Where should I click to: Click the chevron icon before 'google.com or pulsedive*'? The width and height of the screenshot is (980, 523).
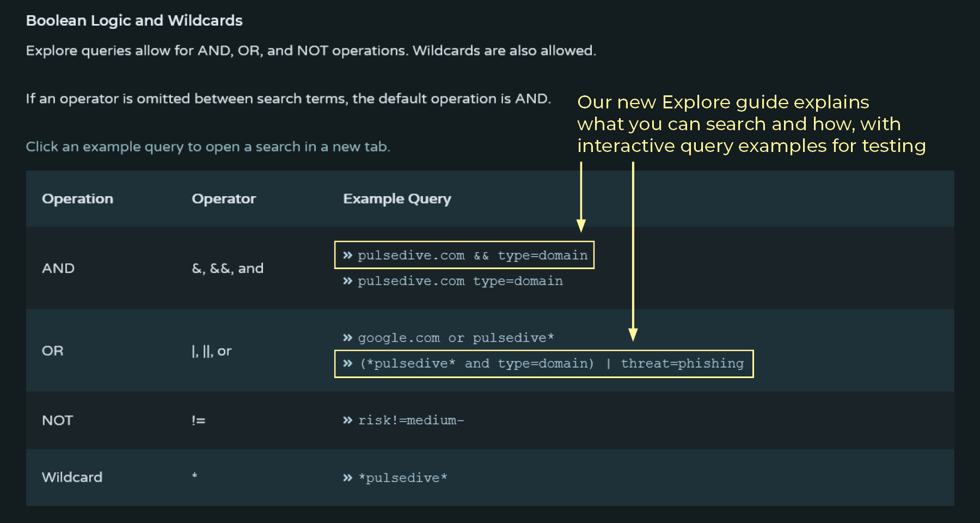click(347, 338)
